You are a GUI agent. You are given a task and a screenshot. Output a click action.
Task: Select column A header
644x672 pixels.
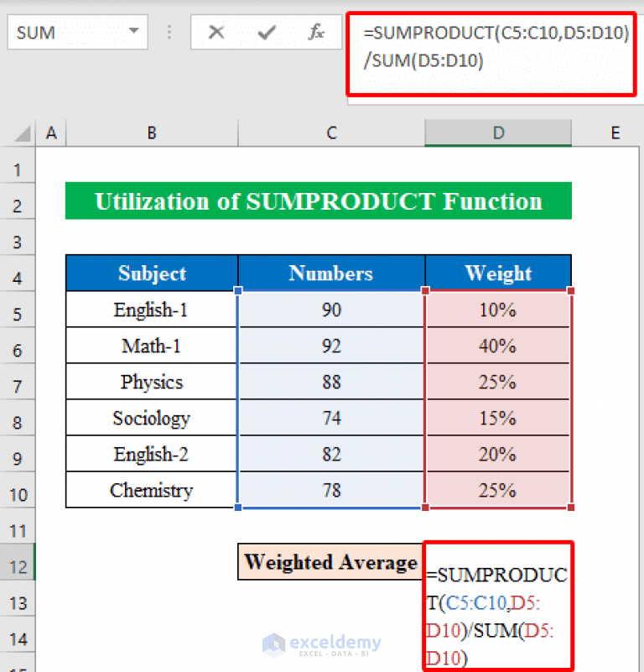coord(51,133)
